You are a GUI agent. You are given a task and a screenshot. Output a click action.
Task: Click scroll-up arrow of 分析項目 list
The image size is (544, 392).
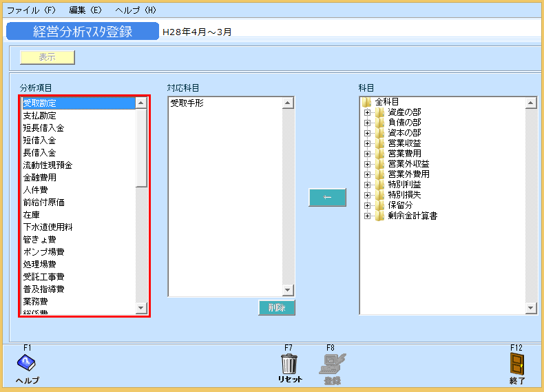coord(141,103)
